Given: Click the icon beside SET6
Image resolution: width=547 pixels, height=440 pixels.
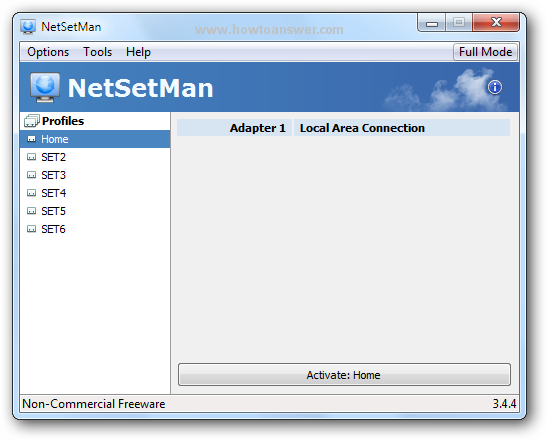Looking at the screenshot, I should [31, 229].
